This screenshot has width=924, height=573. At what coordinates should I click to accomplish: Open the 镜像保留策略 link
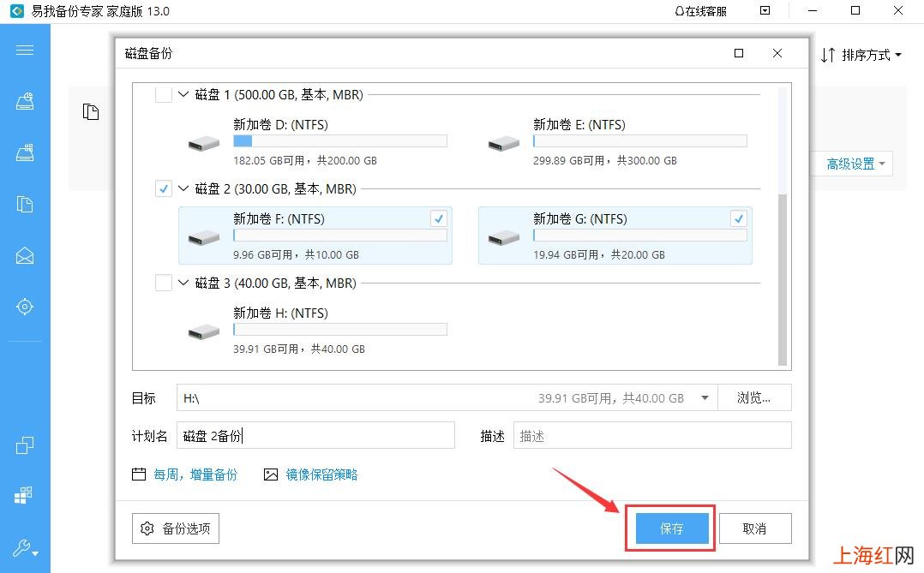pyautogui.click(x=321, y=474)
